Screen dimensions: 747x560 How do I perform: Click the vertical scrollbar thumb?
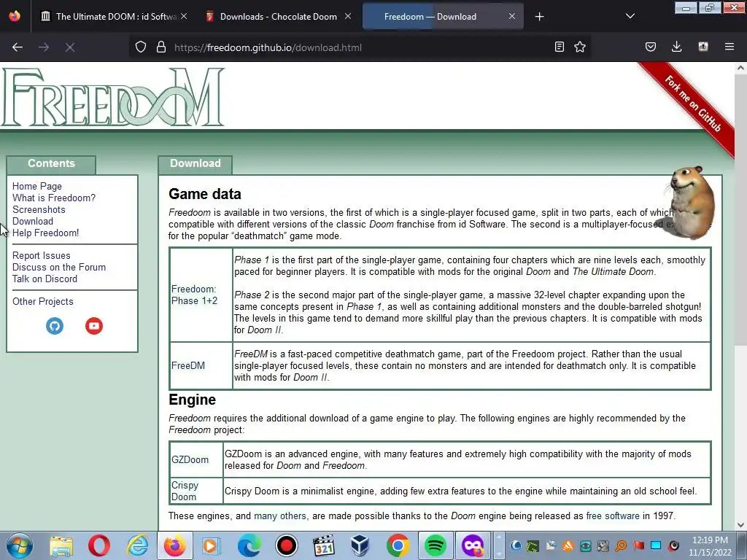[x=740, y=210]
